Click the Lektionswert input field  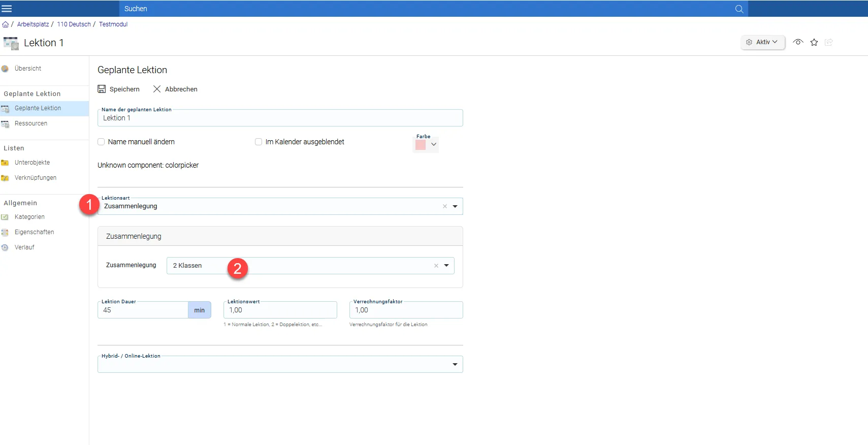(280, 310)
